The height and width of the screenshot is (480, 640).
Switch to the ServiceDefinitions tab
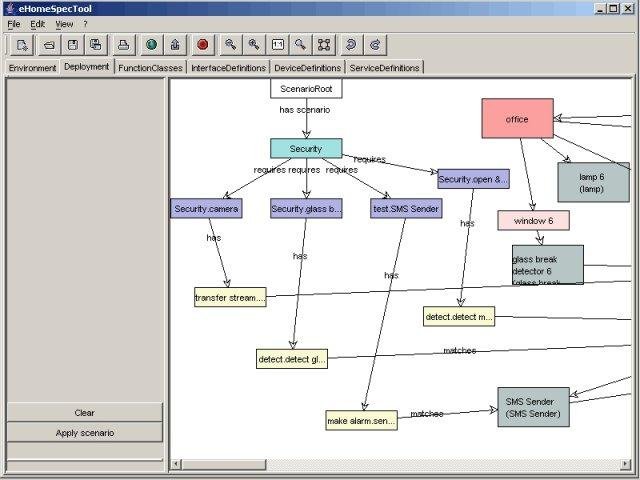click(384, 68)
